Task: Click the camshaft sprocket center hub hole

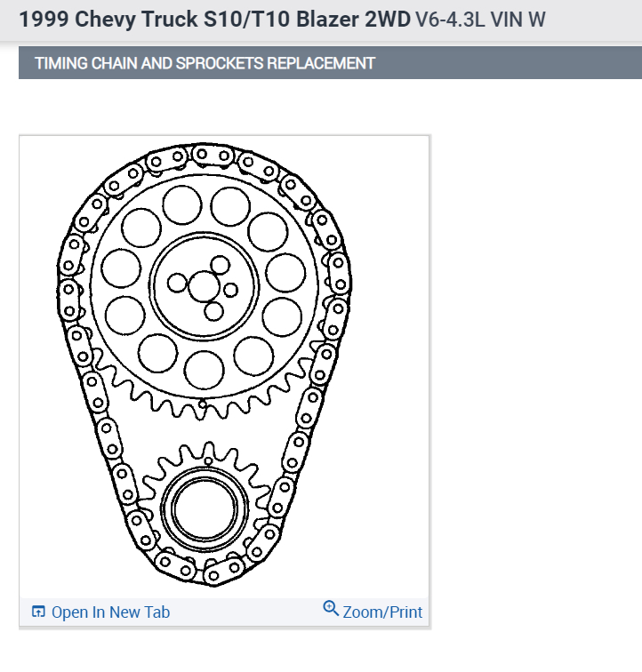Action: pos(205,286)
